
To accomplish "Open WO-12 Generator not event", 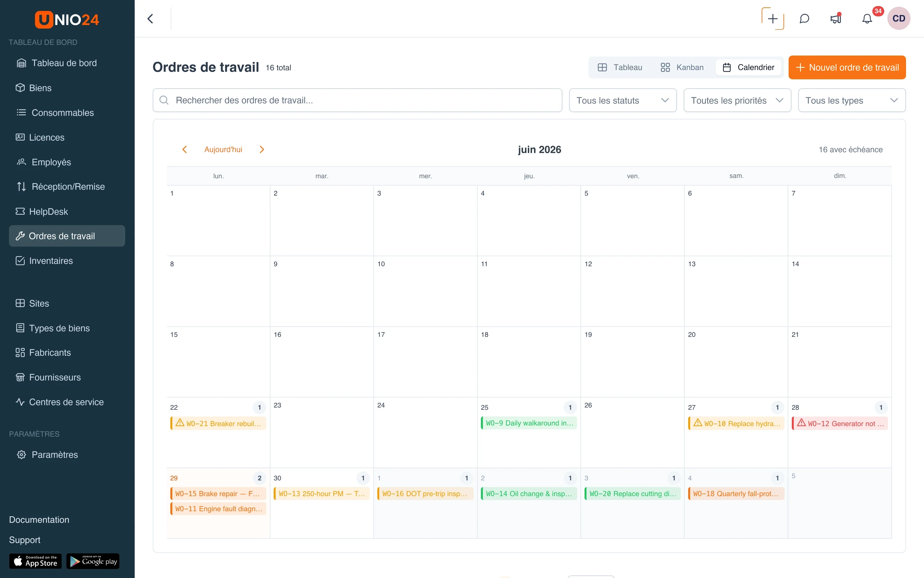I will pos(840,423).
